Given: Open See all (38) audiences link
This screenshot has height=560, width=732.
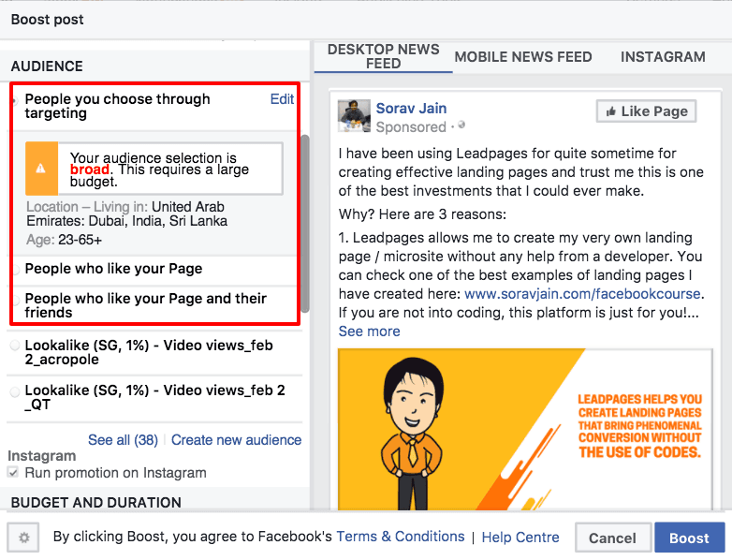Looking at the screenshot, I should pos(123,439).
